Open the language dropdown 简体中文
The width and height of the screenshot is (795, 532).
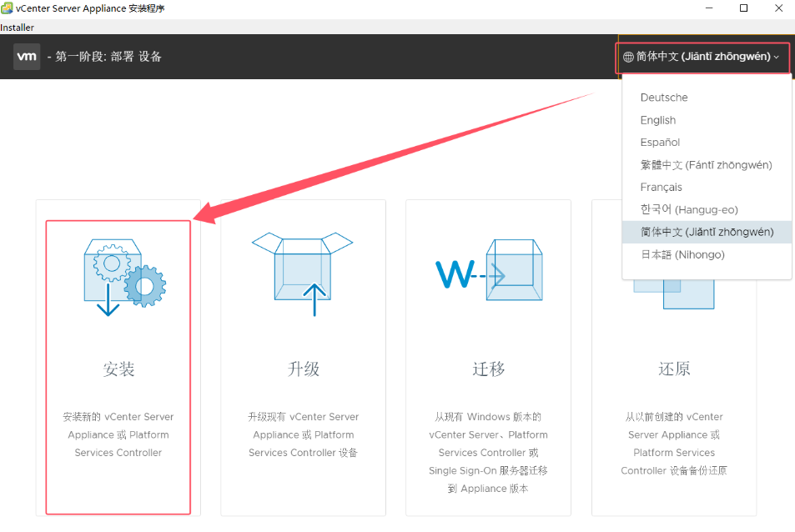tap(702, 57)
